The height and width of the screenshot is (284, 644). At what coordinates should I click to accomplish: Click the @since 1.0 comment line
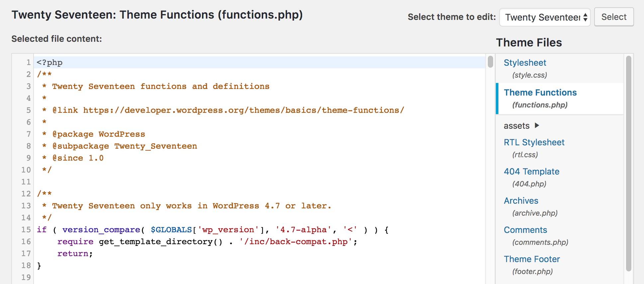(x=77, y=158)
